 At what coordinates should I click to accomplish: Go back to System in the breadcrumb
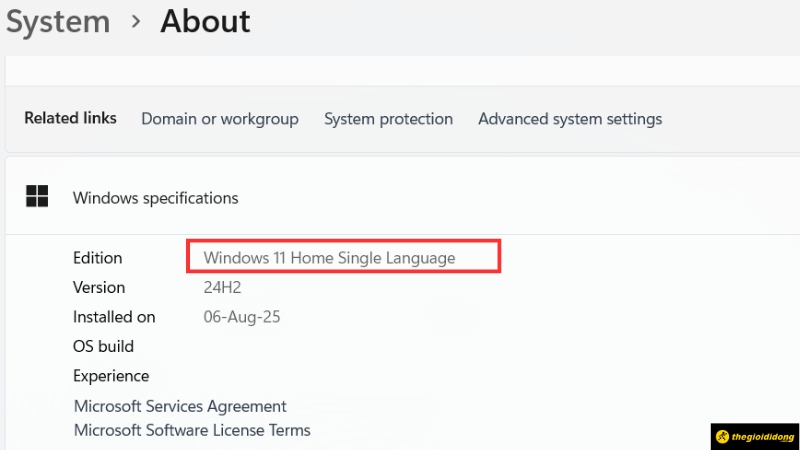point(57,20)
